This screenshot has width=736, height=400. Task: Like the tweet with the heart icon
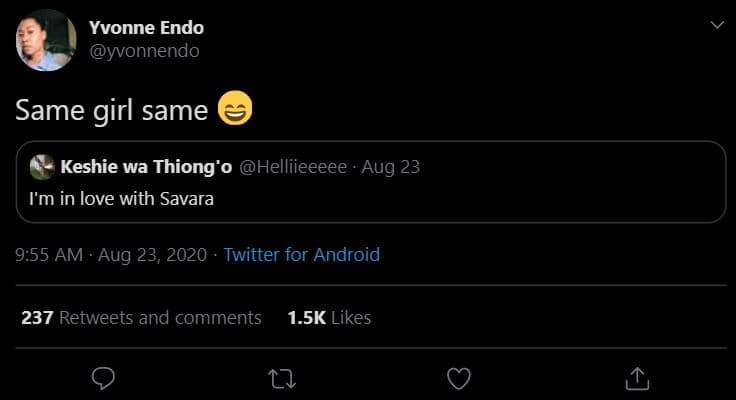pyautogui.click(x=458, y=378)
